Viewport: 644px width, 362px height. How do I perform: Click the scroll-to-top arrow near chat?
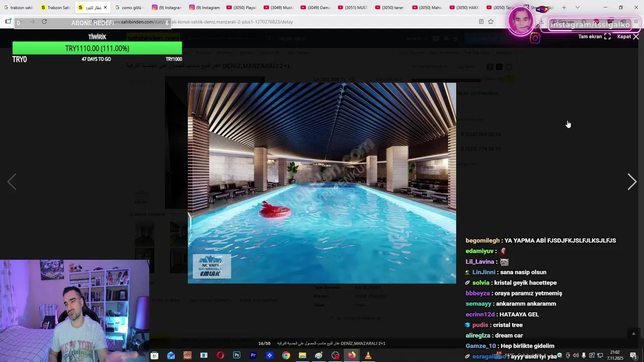click(x=633, y=333)
